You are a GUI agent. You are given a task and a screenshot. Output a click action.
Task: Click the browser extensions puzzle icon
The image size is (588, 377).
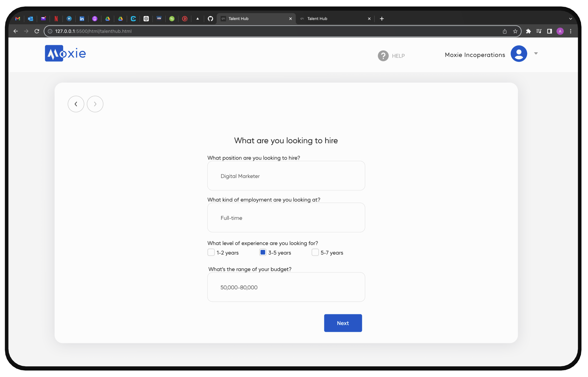coord(528,31)
